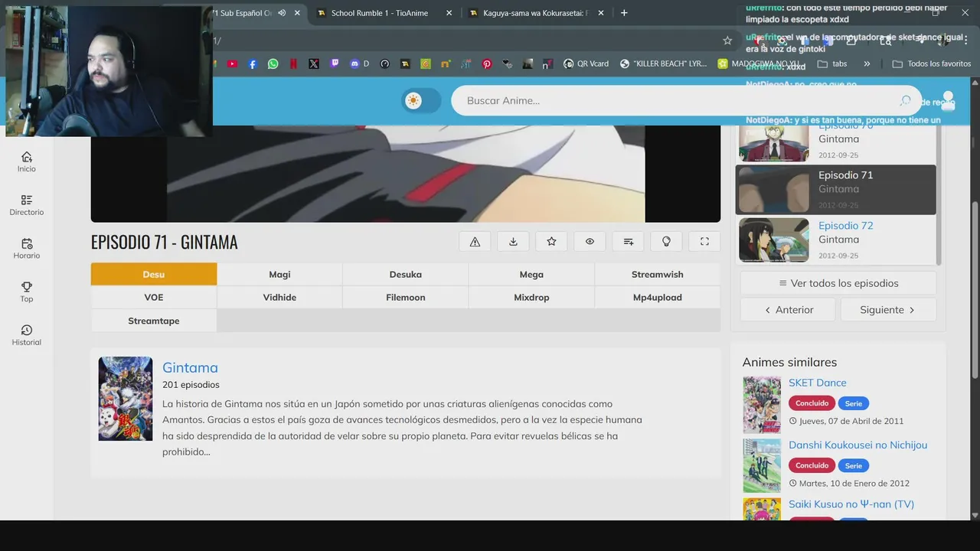Image resolution: width=980 pixels, height=551 pixels.
Task: Mark episode as favorite with star
Action: point(551,241)
